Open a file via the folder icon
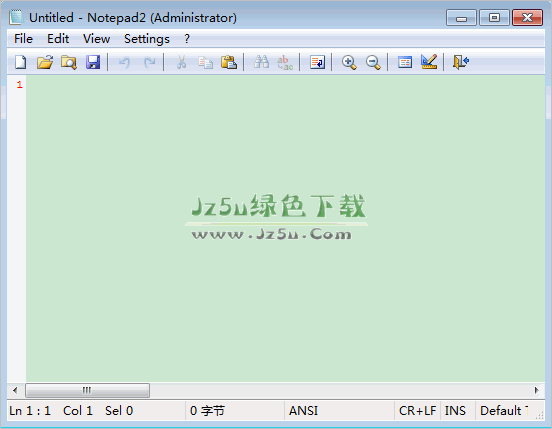Image resolution: width=552 pixels, height=429 pixels. point(45,62)
